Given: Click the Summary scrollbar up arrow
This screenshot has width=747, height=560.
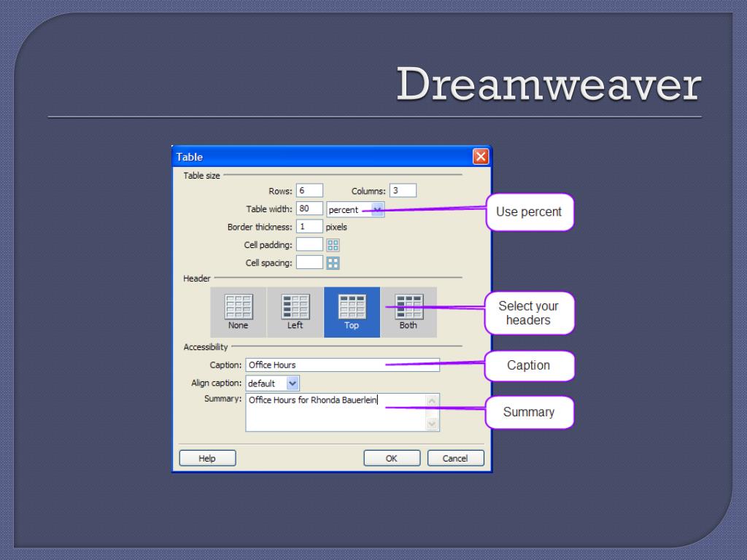Looking at the screenshot, I should (x=432, y=401).
